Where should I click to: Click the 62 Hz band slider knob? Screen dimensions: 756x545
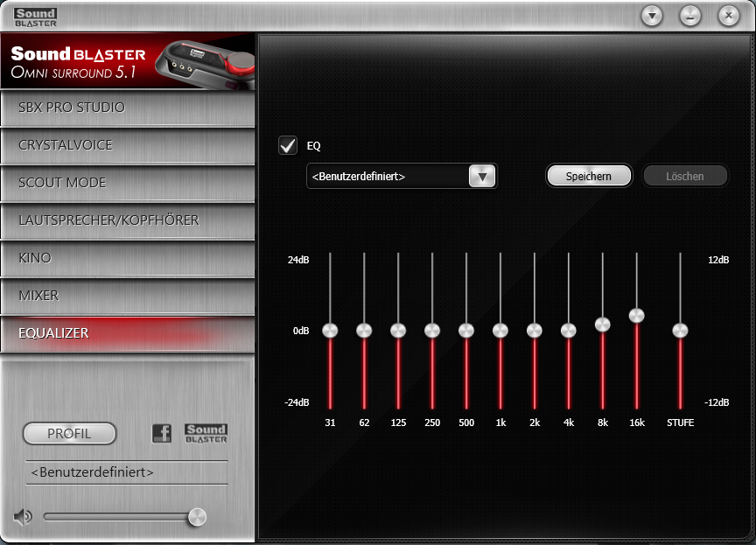click(364, 331)
